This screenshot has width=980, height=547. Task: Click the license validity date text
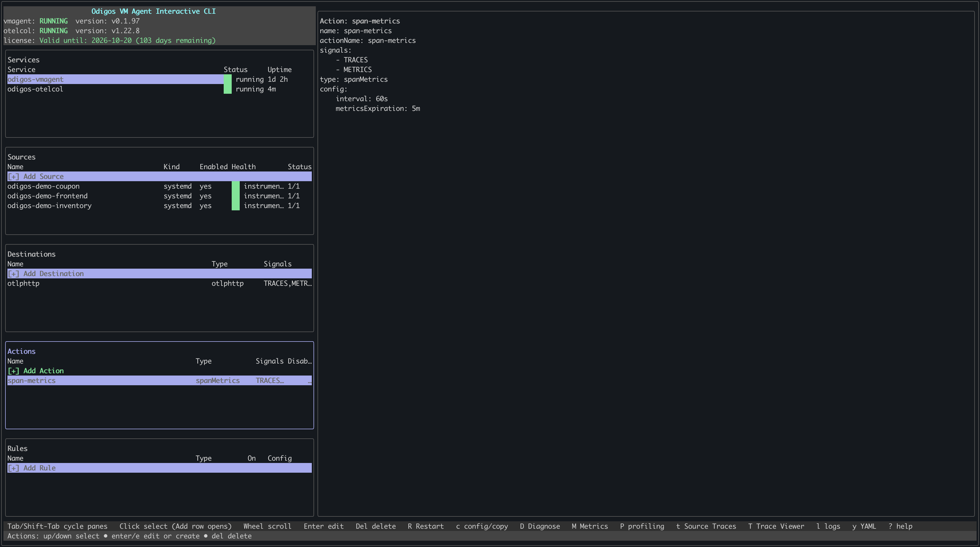click(128, 40)
